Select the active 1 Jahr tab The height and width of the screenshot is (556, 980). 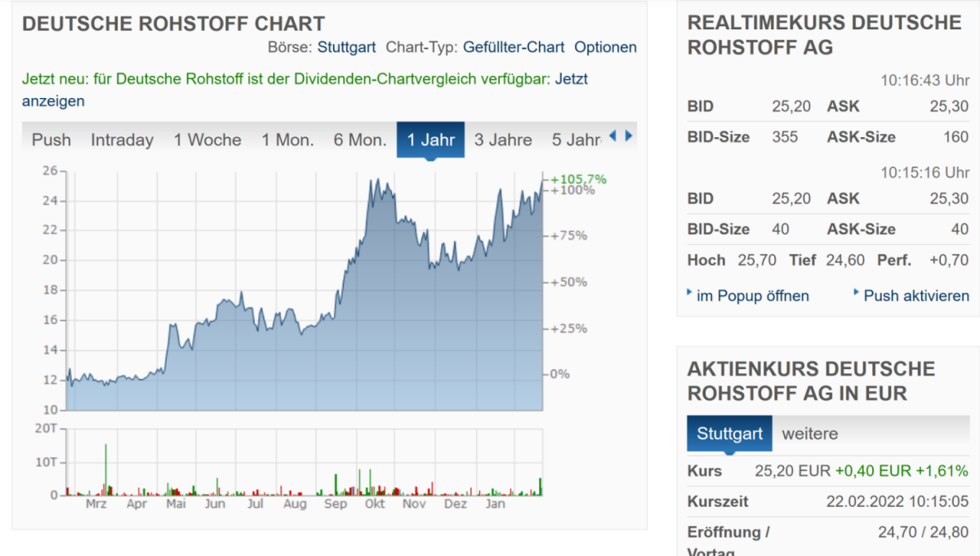point(430,140)
